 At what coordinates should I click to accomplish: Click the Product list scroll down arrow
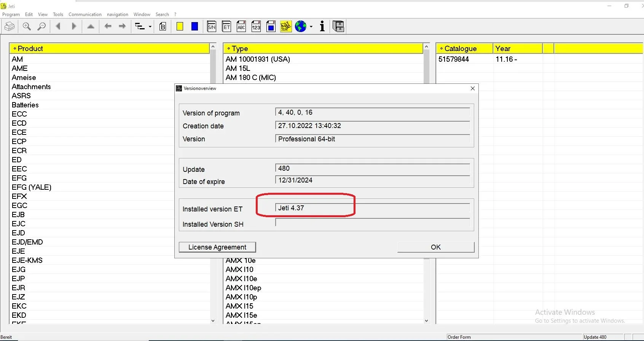coord(213,321)
